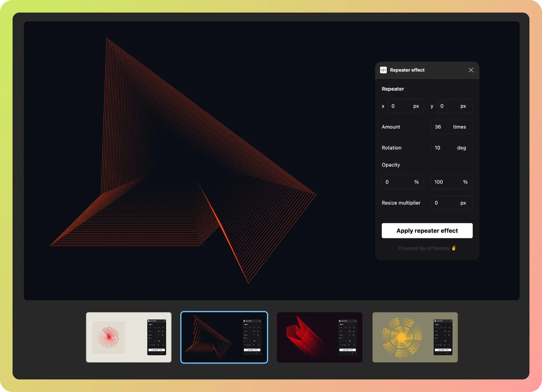Image resolution: width=542 pixels, height=392 pixels.
Task: Click the Repeater effect panel title text
Action: [x=407, y=70]
